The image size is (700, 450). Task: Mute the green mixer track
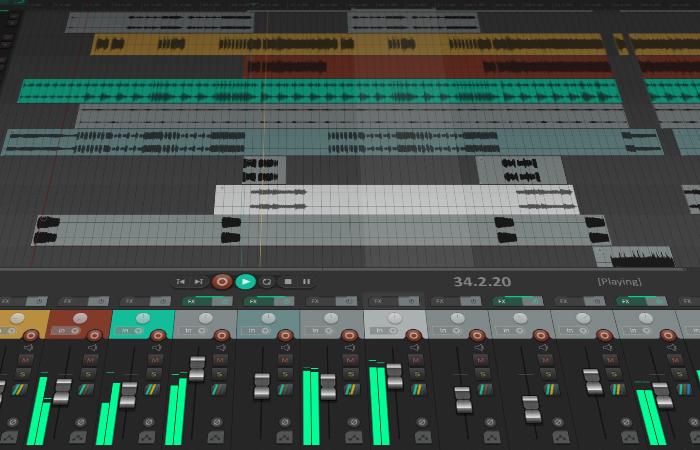point(152,359)
